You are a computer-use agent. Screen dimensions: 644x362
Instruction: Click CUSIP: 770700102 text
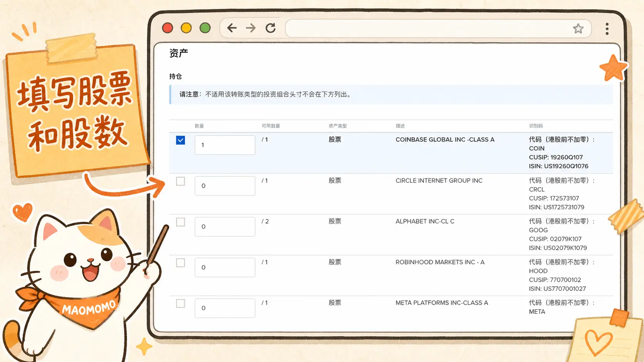click(x=555, y=280)
